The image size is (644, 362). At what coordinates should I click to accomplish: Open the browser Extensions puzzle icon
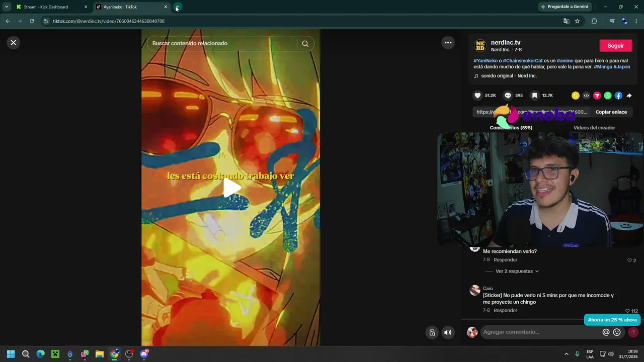click(594, 21)
